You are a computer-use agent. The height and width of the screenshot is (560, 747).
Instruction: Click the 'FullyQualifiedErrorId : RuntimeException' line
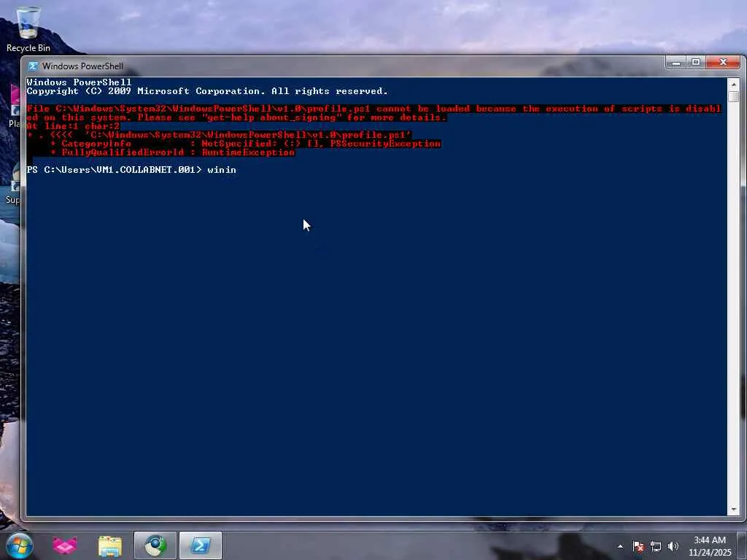click(x=172, y=152)
